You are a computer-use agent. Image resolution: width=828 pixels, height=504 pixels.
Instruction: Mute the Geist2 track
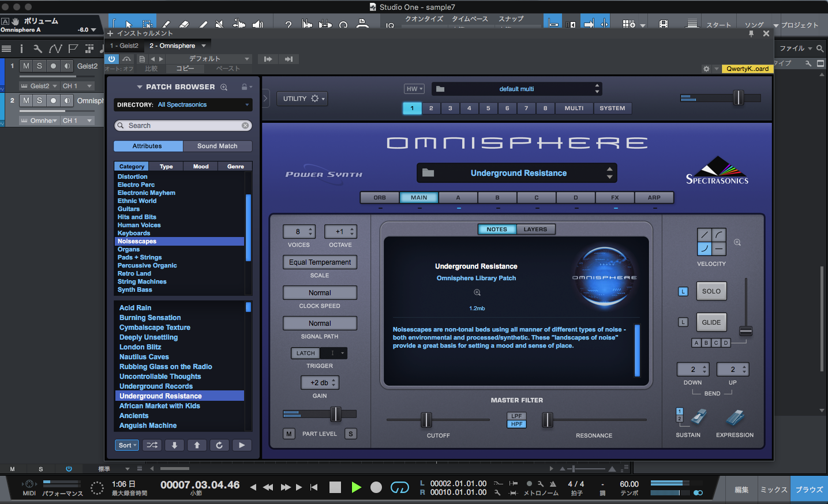[x=26, y=66]
